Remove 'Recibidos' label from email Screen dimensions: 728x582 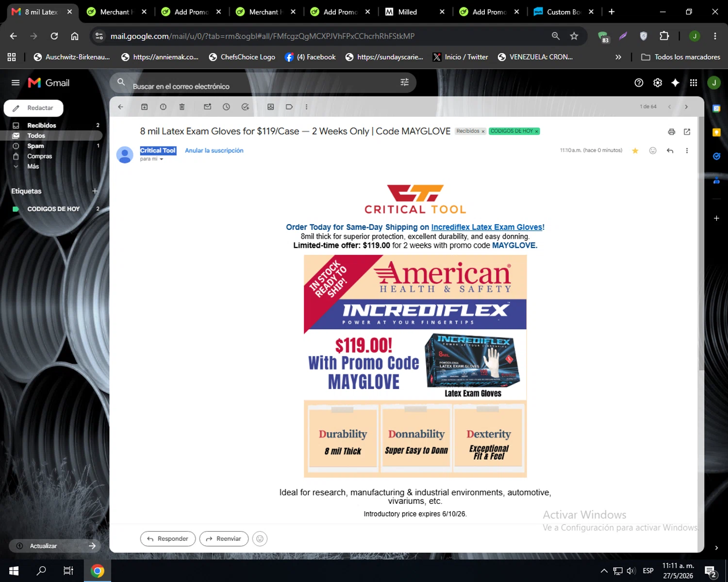(483, 131)
